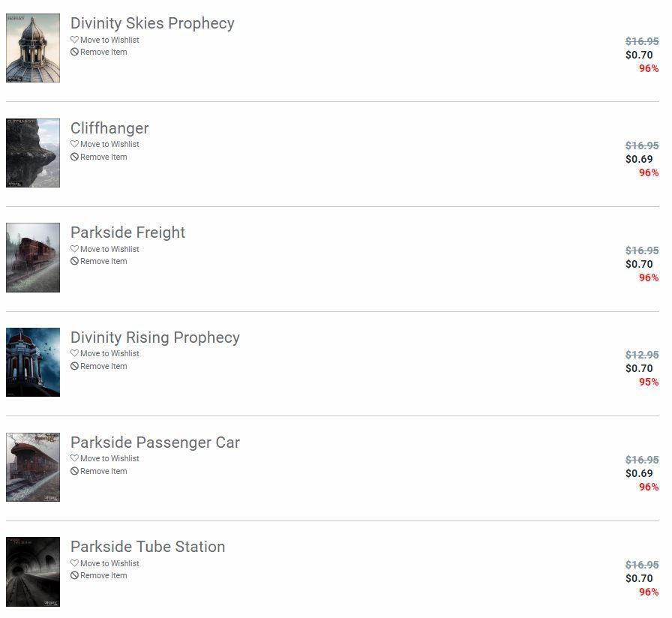Move Parkside Tube Station to Wishlist
The height and width of the screenshot is (618, 672).
point(109,563)
